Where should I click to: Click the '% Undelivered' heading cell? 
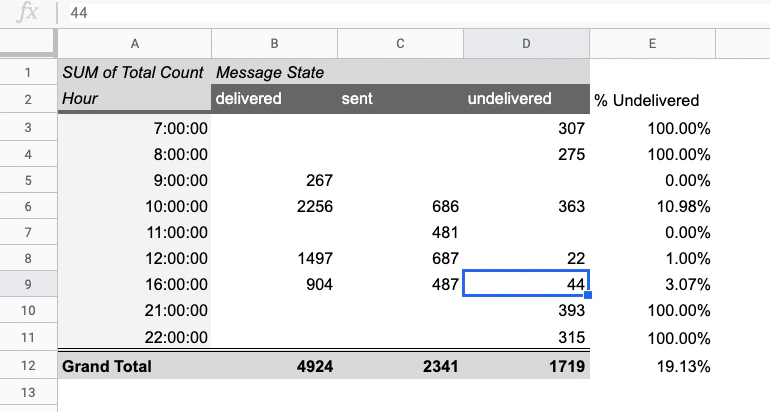[x=652, y=100]
